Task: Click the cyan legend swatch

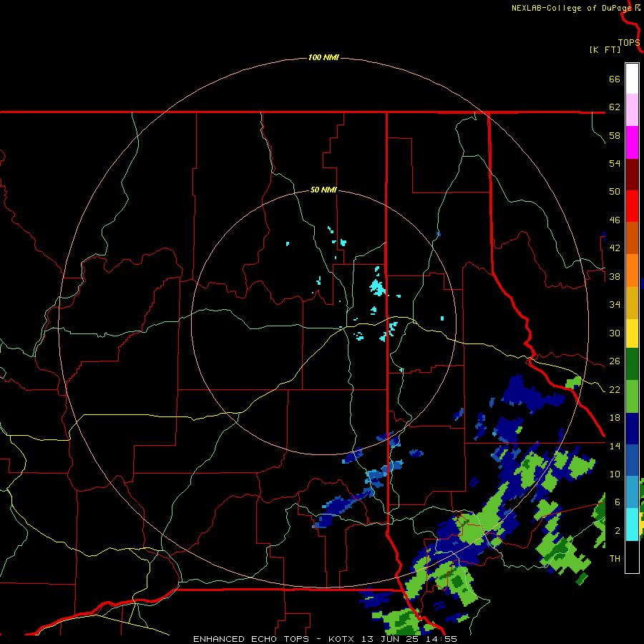Action: coord(632,525)
